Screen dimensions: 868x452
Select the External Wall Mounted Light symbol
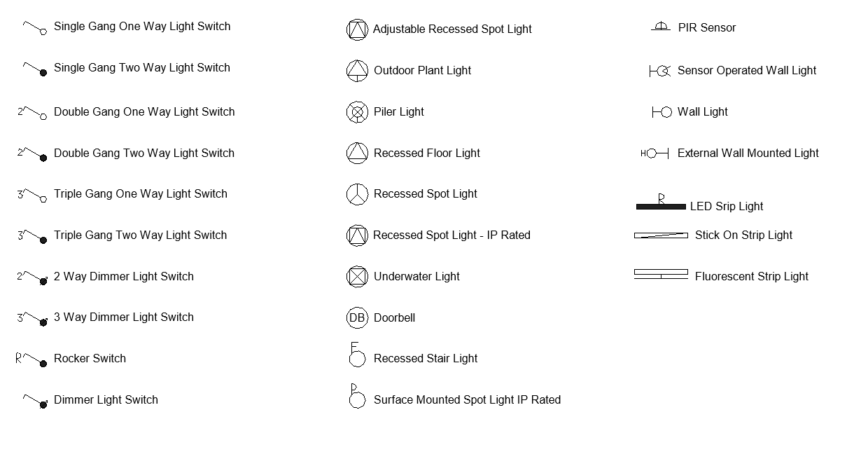[655, 153]
